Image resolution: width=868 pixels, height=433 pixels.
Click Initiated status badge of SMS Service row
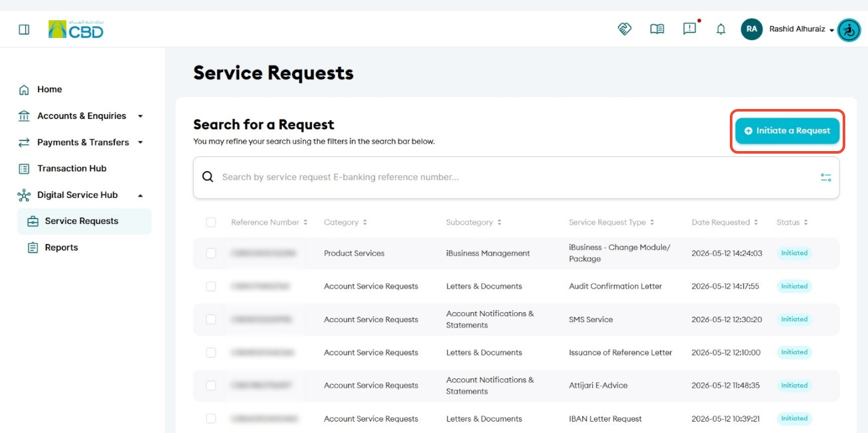795,319
